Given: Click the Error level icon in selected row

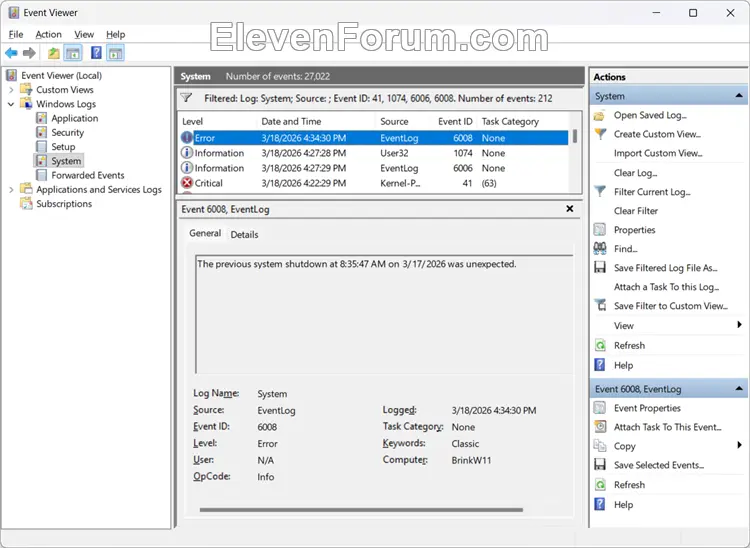Looking at the screenshot, I should pyautogui.click(x=187, y=138).
